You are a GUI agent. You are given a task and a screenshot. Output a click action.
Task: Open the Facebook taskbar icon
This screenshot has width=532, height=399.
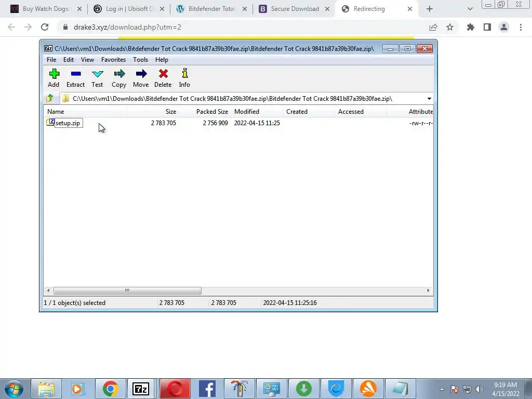(x=207, y=389)
